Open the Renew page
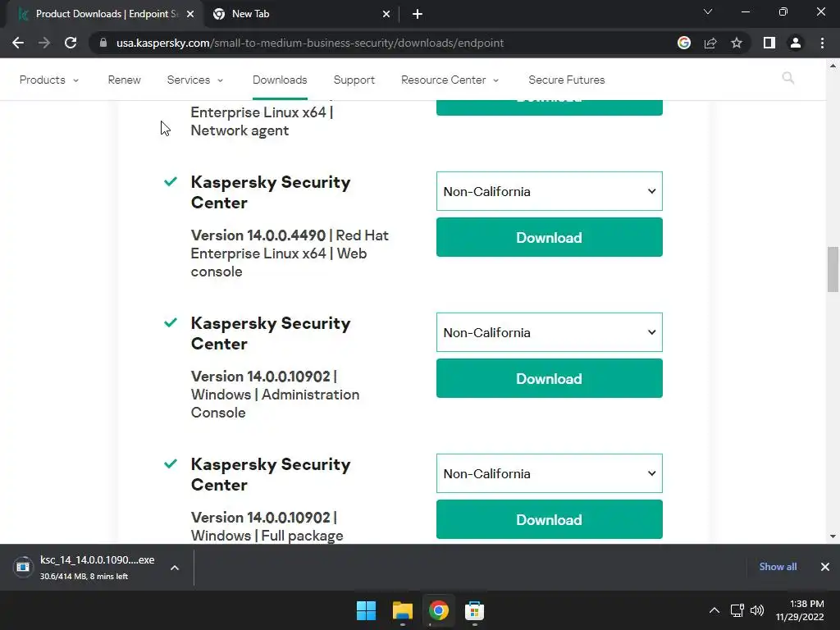Image resolution: width=840 pixels, height=630 pixels. pos(125,80)
